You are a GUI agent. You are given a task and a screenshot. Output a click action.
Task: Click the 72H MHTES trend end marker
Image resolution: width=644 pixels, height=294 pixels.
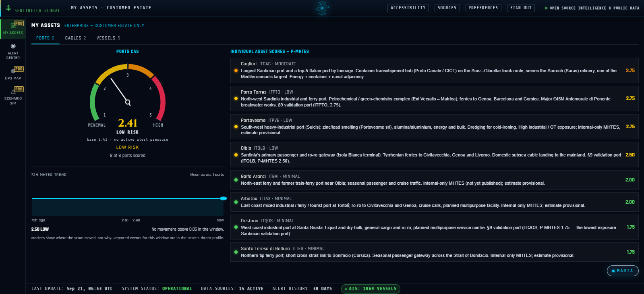point(223,198)
